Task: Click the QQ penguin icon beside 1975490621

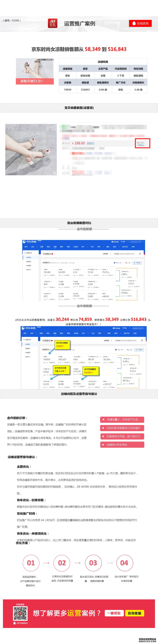Action: tap(15, 623)
